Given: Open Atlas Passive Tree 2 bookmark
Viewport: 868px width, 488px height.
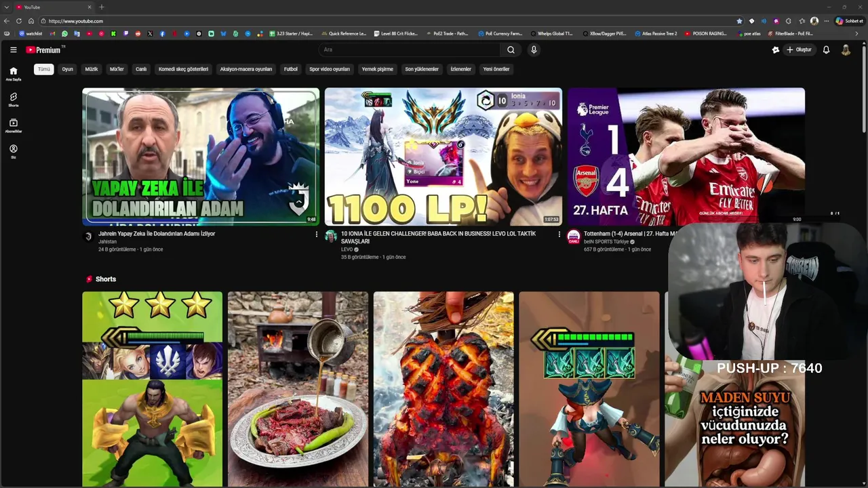Looking at the screenshot, I should [656, 33].
